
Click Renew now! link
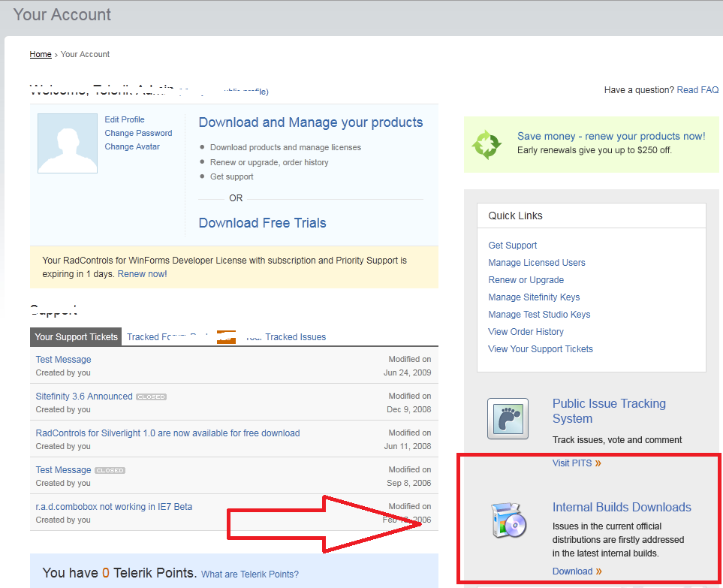(142, 274)
